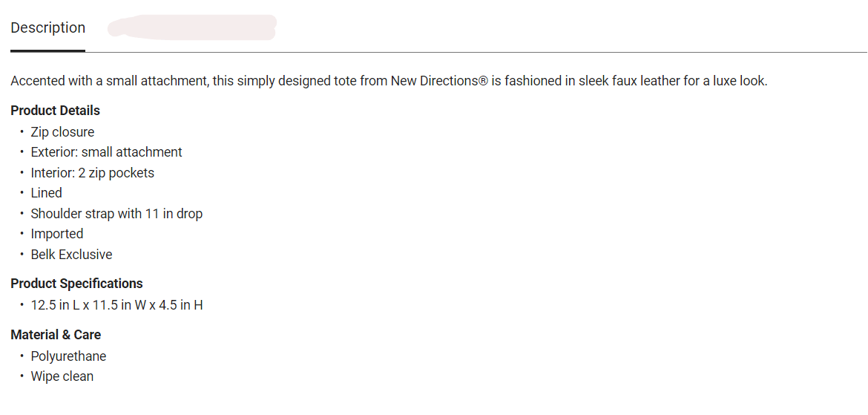Viewport: 868px width, 415px height.
Task: Select the 'Exterior: small attachment' line
Action: pyautogui.click(x=106, y=152)
